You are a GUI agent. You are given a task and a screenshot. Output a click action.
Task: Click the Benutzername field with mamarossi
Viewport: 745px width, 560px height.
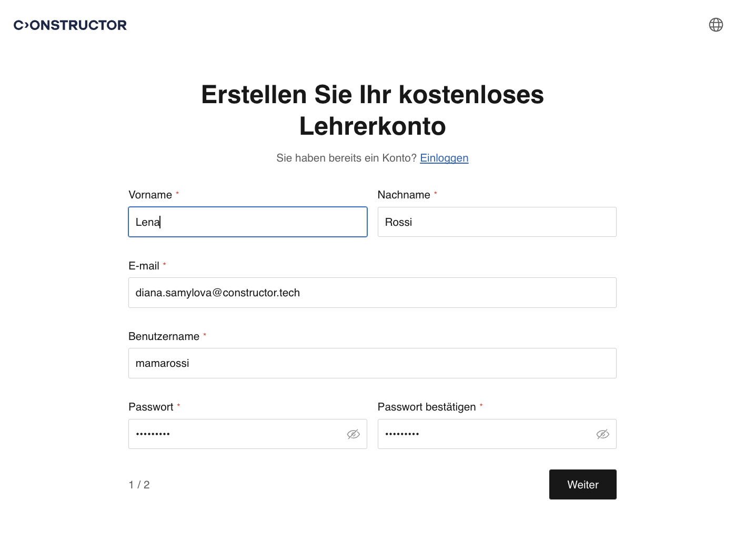372,363
